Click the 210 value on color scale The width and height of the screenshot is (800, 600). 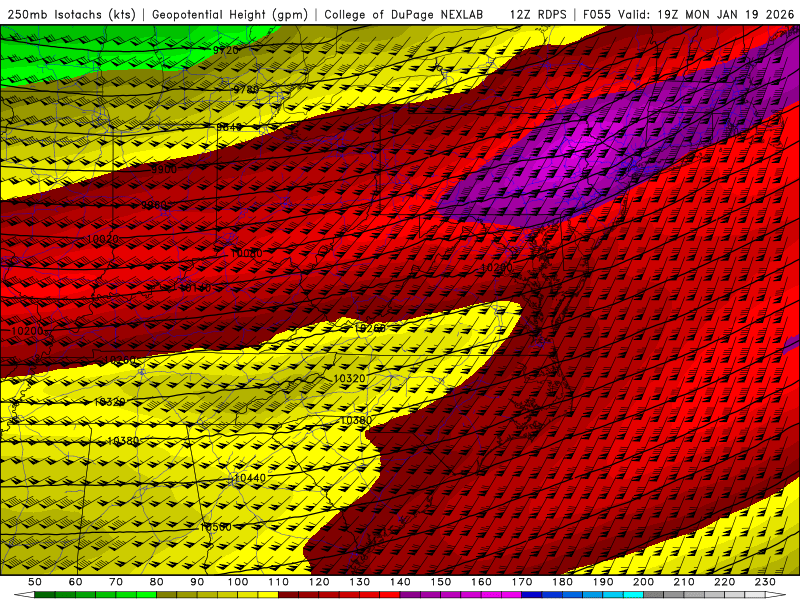point(684,582)
